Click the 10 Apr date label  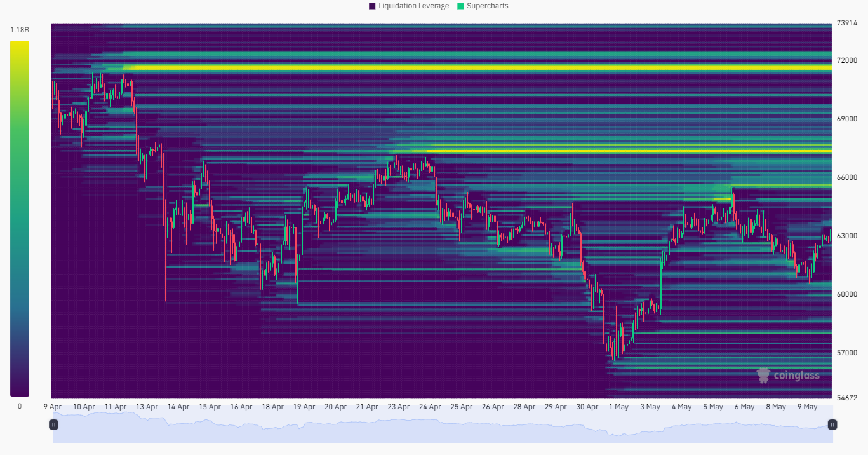pos(84,407)
